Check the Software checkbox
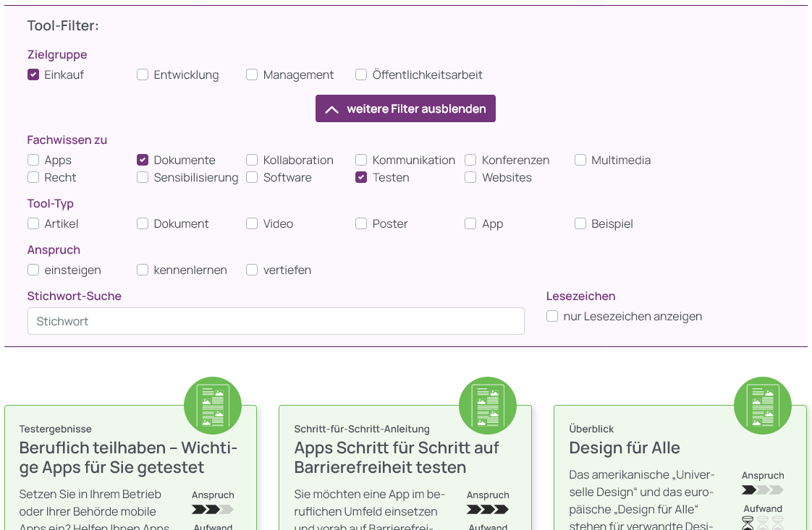812x530 pixels. coord(252,178)
